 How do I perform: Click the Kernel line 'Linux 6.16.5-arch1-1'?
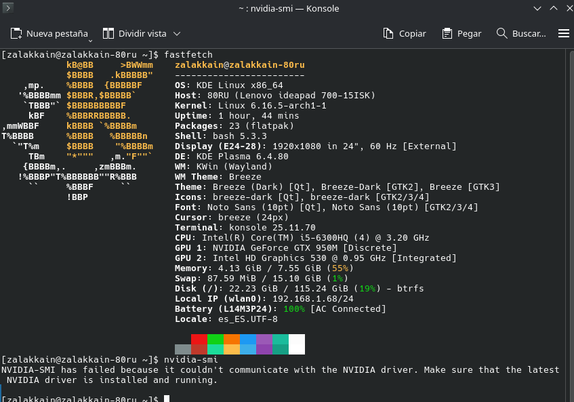[x=250, y=106]
